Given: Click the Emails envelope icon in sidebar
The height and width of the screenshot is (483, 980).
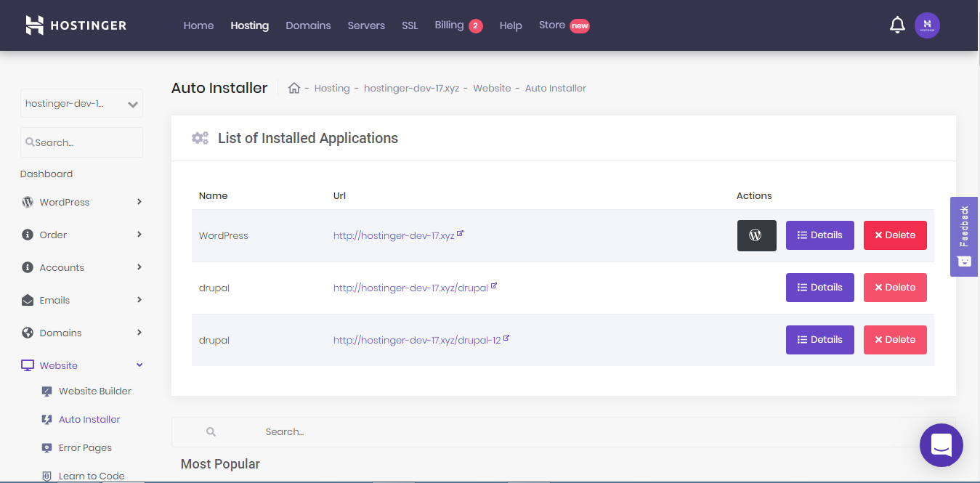Looking at the screenshot, I should tap(28, 300).
